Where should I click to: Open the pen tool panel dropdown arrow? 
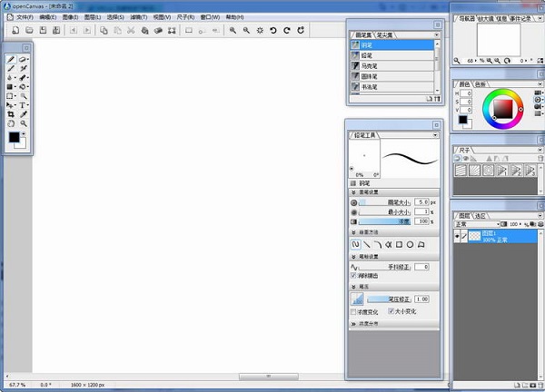click(x=435, y=135)
